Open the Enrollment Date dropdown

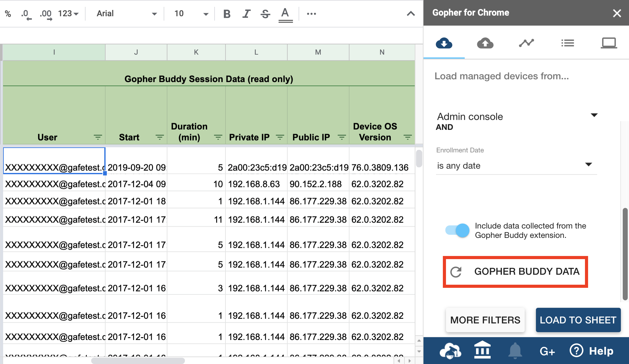pyautogui.click(x=588, y=165)
